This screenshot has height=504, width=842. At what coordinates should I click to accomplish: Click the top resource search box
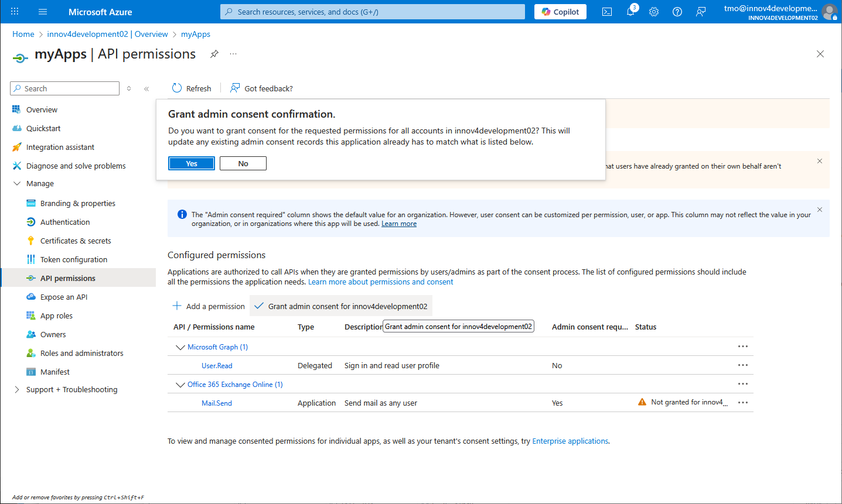[x=373, y=12]
